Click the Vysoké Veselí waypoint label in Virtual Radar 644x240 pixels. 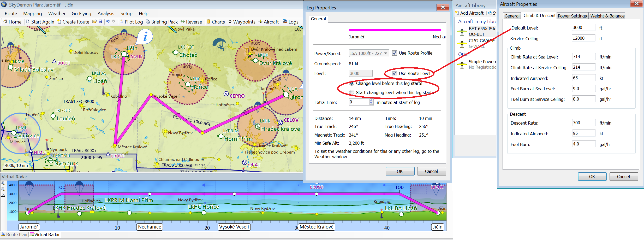[x=234, y=227]
